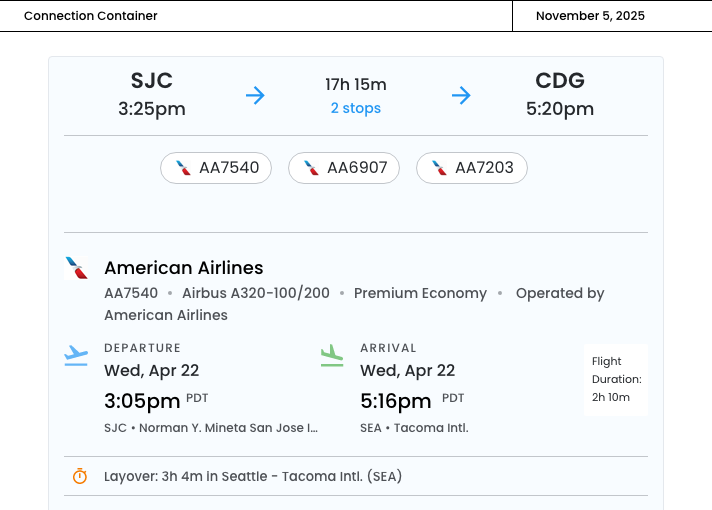Select the AA7540 flight chip

point(216,168)
